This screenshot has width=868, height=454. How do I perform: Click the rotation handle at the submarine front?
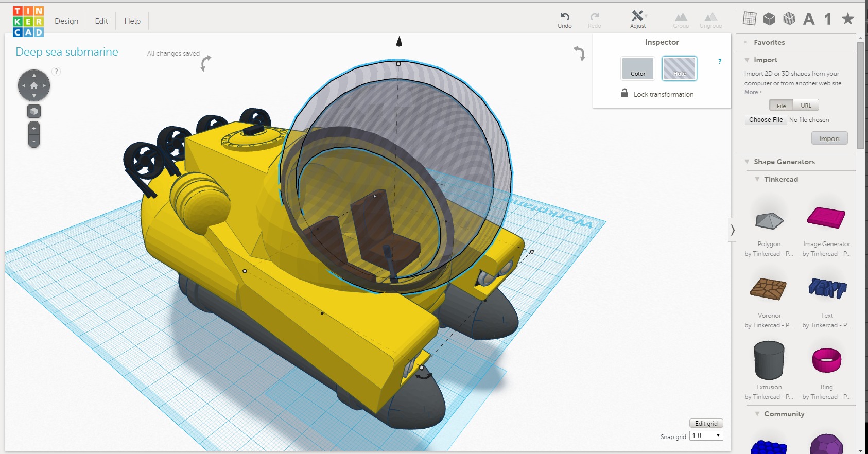[x=424, y=376]
